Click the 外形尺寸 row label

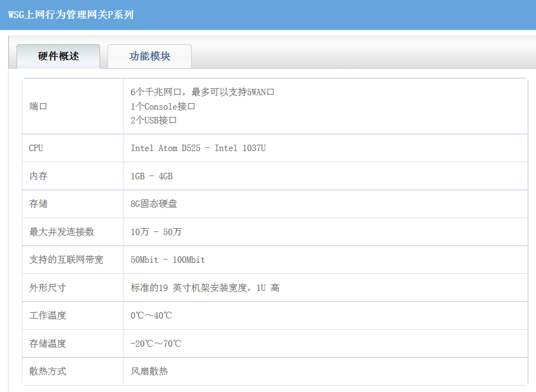point(47,288)
